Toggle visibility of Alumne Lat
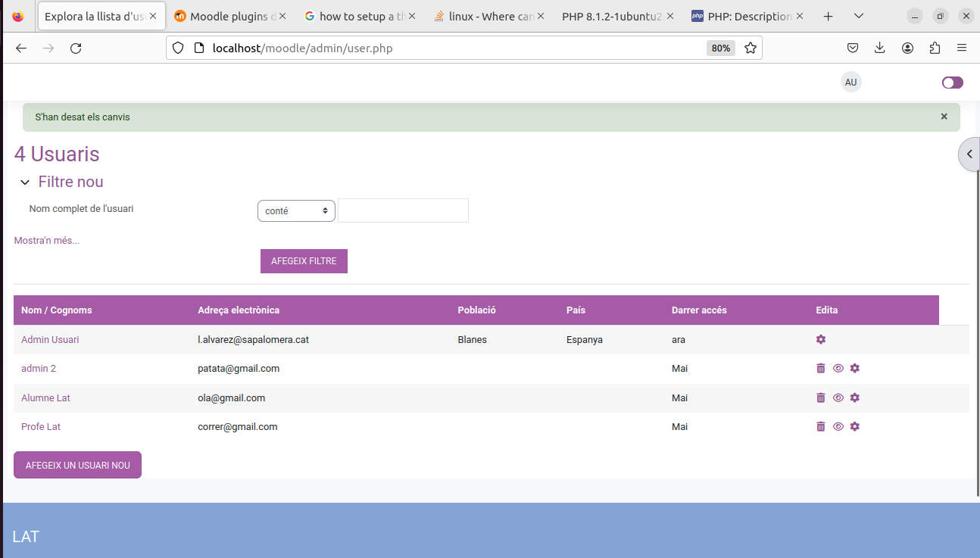 [838, 397]
